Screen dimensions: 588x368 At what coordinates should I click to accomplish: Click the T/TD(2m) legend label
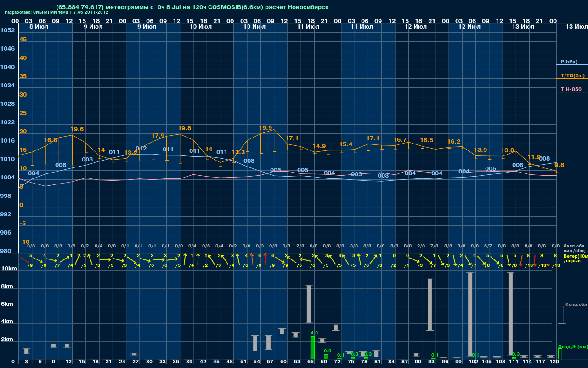click(x=573, y=75)
